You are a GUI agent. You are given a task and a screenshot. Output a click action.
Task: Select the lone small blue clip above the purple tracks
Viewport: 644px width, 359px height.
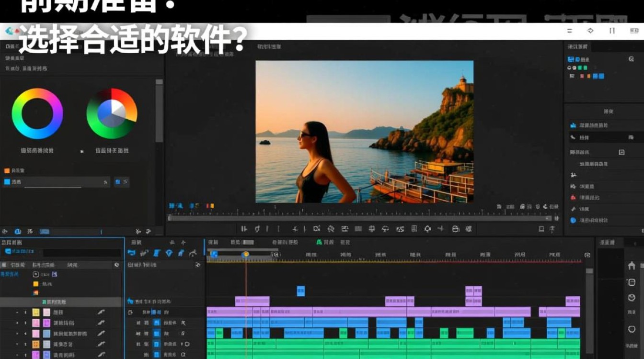(300, 291)
